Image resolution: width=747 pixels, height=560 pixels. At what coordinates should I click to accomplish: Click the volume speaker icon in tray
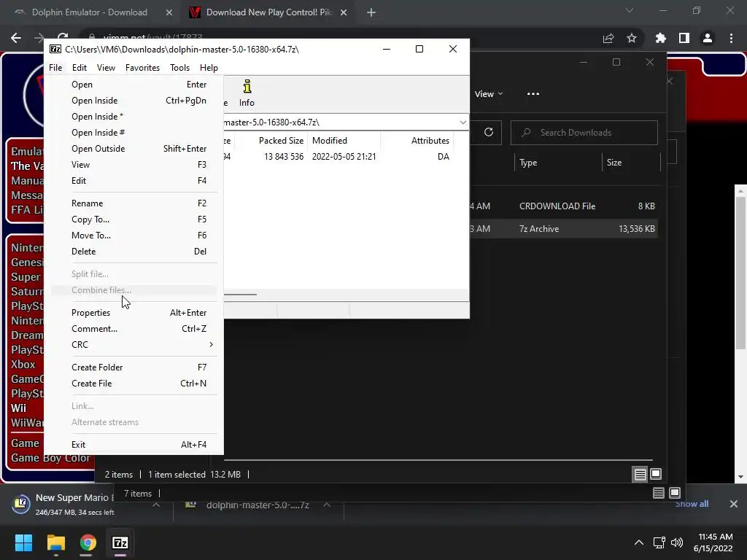676,542
